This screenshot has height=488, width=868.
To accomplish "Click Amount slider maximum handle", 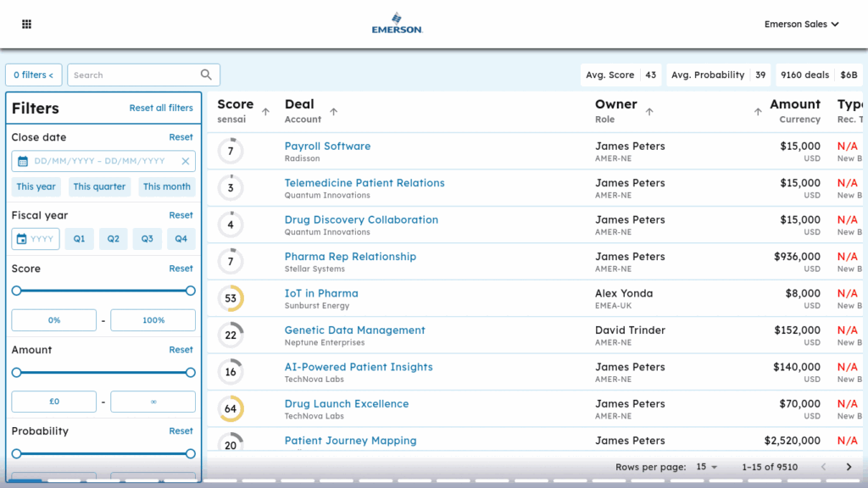I will [191, 373].
